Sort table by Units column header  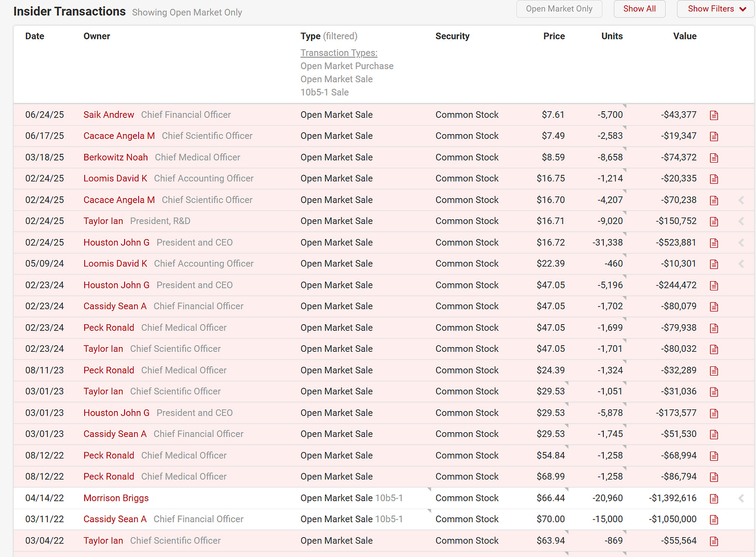click(x=612, y=36)
